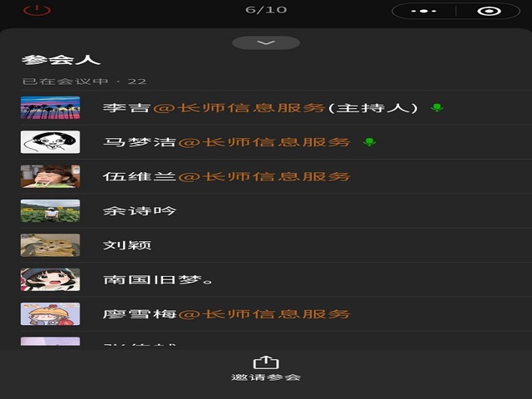
Task: Select 刘颖's cat avatar
Action: point(50,245)
